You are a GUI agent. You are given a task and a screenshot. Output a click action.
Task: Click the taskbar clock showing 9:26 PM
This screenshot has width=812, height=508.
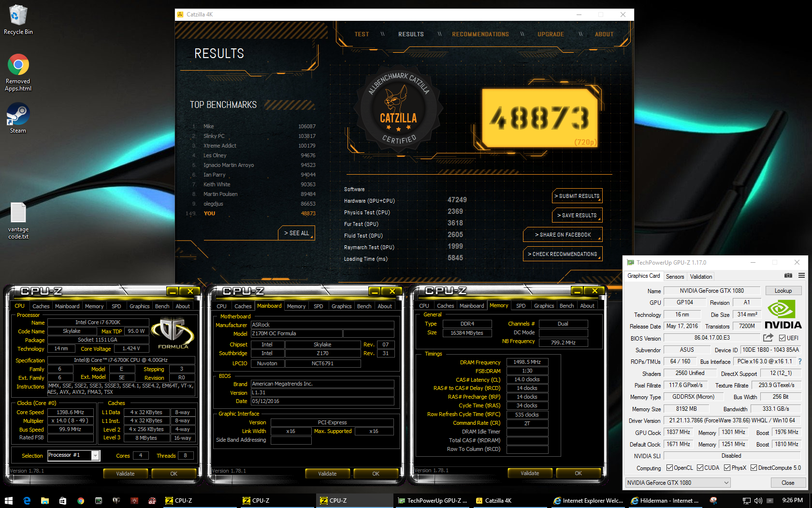(x=792, y=500)
